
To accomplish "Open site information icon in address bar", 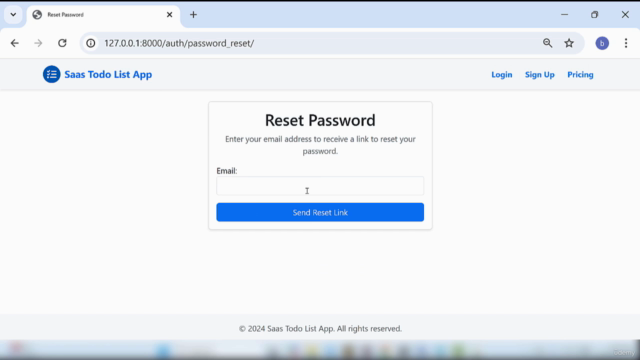I will click(x=91, y=43).
